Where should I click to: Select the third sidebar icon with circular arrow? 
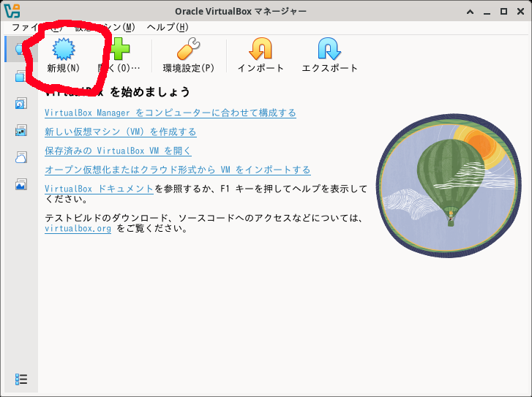[x=20, y=104]
